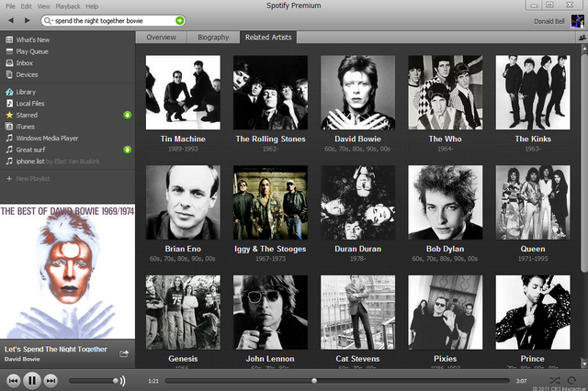
Task: Open the David Bowie artist photo
Action: [x=357, y=93]
